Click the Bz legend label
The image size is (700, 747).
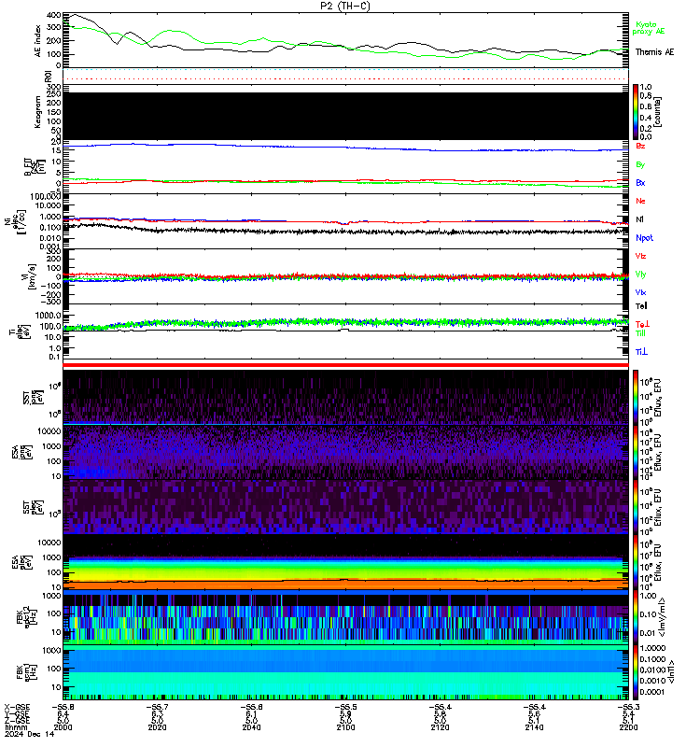(x=640, y=146)
